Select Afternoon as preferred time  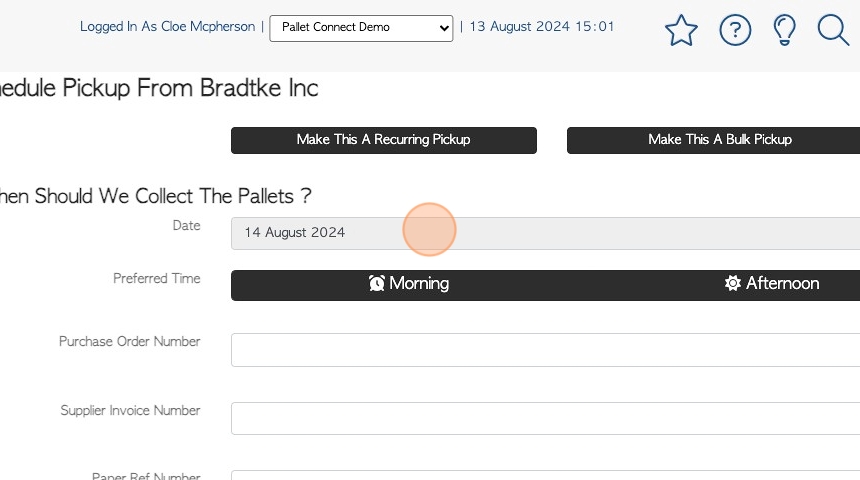772,285
